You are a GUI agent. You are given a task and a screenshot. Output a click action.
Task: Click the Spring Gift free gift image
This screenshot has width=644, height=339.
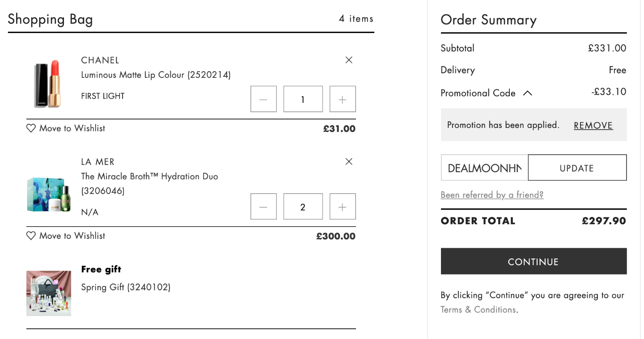(49, 293)
